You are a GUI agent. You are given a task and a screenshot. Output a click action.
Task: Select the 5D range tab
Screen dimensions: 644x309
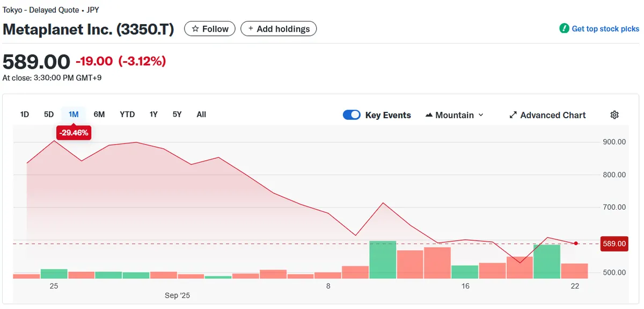point(49,114)
